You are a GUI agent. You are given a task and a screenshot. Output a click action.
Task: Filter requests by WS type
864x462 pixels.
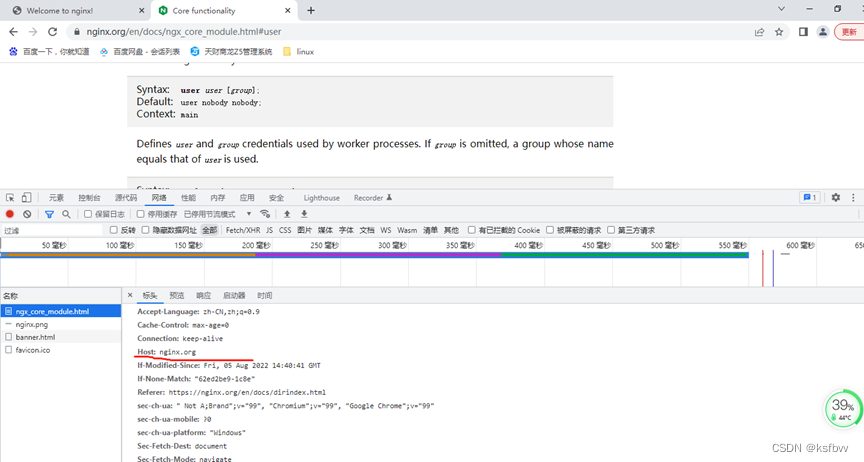point(386,230)
